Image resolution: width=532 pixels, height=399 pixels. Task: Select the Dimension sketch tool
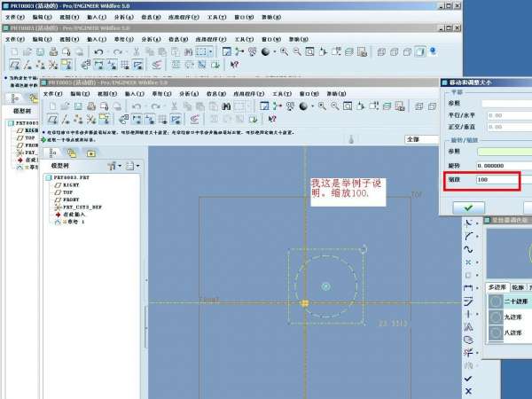(468, 287)
